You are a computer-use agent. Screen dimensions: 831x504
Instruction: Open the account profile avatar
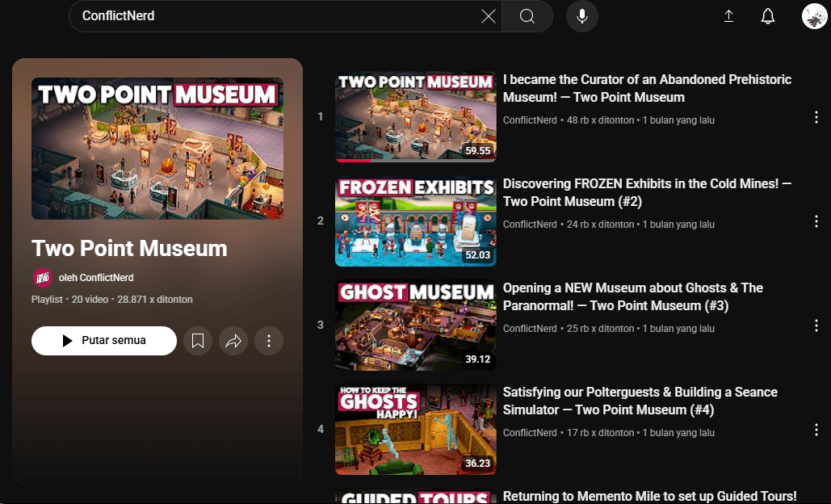814,16
